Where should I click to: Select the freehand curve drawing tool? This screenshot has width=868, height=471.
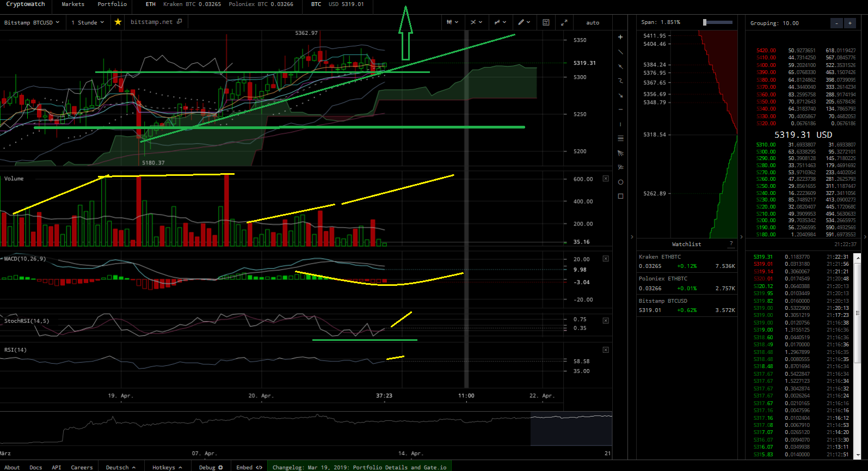[x=620, y=81]
